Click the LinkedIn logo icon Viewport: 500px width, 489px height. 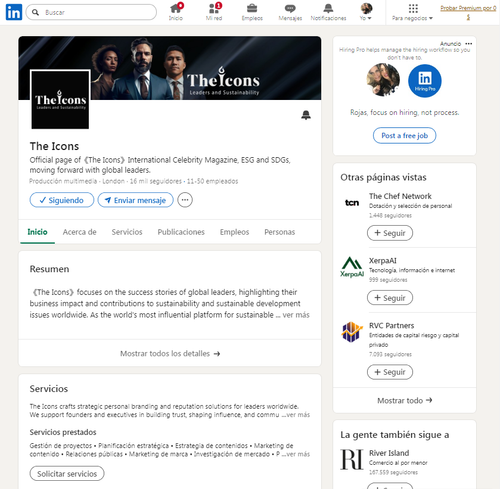click(14, 12)
